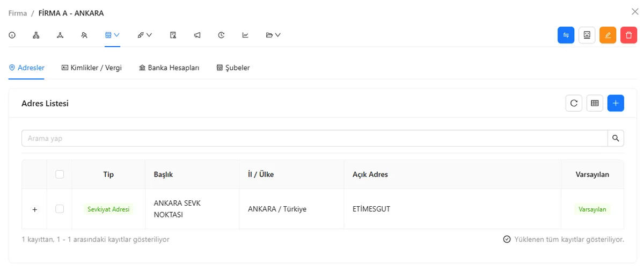Close the firm detail panel
This screenshot has height=269, width=644.
635,11
